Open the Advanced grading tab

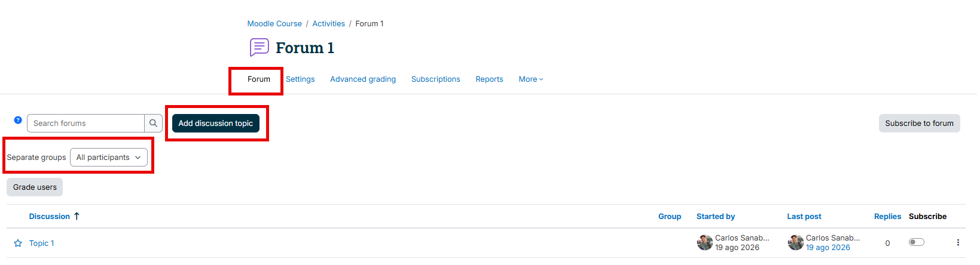pyautogui.click(x=363, y=79)
